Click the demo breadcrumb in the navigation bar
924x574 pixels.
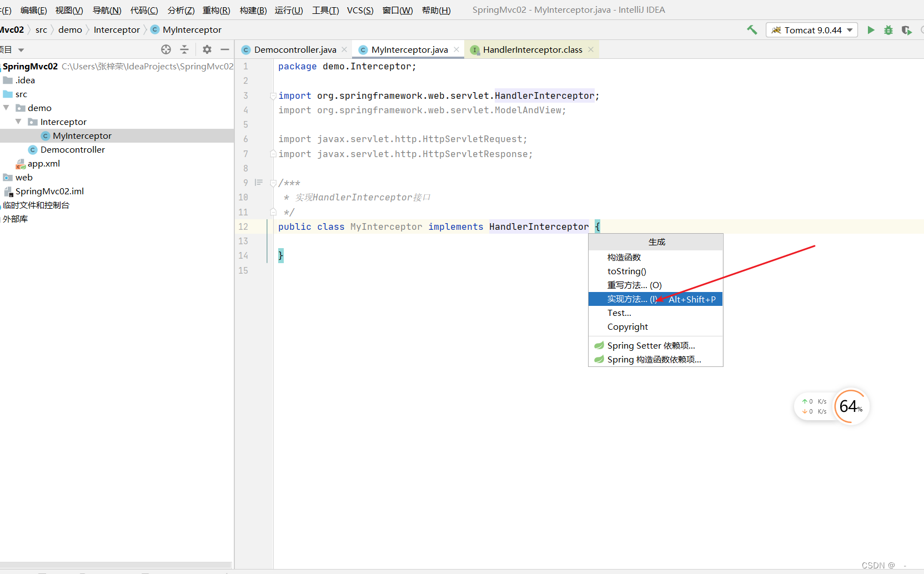point(70,30)
